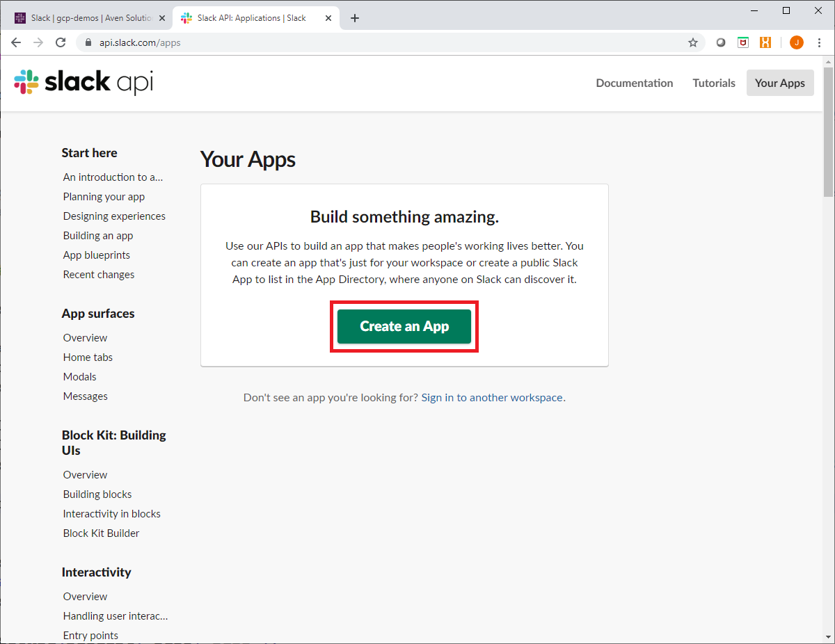Viewport: 835px width, 644px height.
Task: Open Handling user interac... link
Action: coord(116,616)
